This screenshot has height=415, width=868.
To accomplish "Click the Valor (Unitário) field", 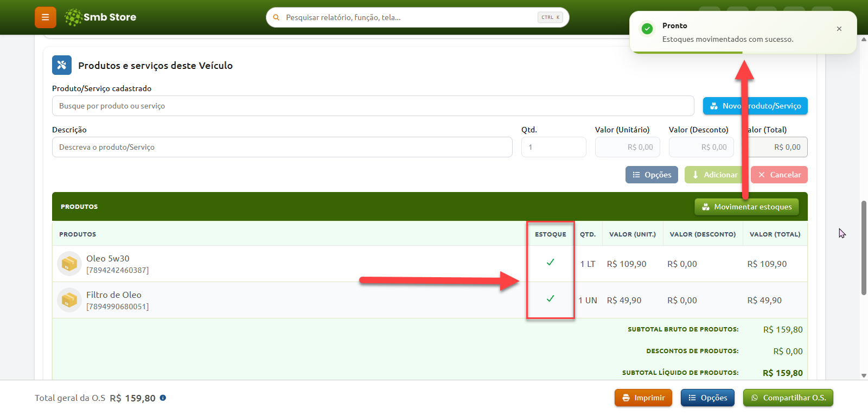I will 628,147.
